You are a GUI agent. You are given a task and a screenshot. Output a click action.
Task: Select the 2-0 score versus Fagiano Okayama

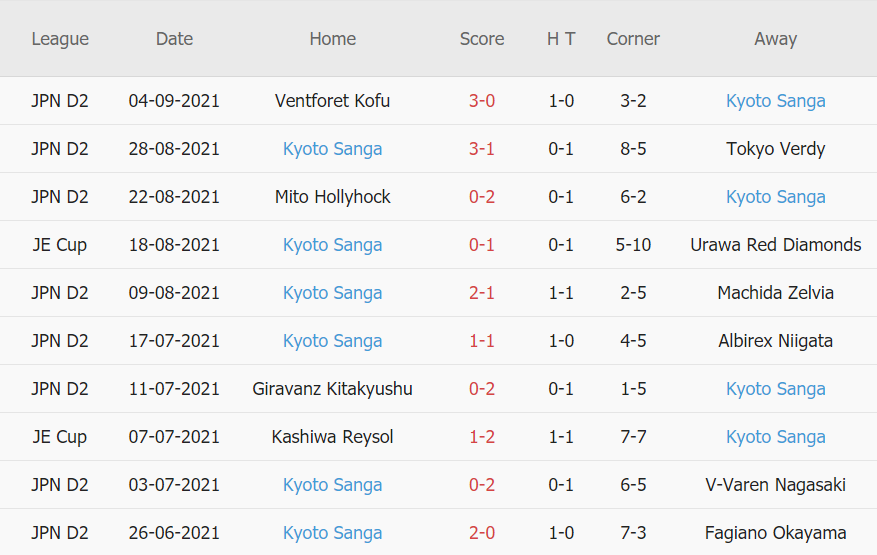coord(481,533)
